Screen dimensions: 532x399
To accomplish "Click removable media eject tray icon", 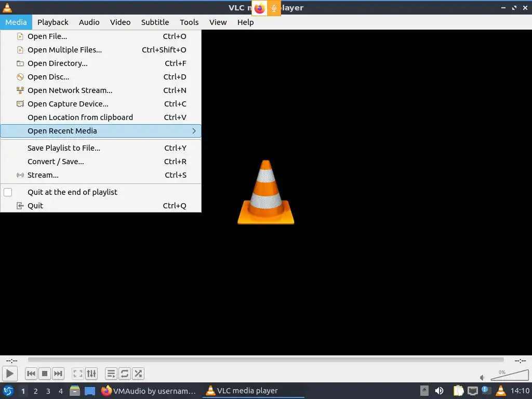I will (x=424, y=391).
